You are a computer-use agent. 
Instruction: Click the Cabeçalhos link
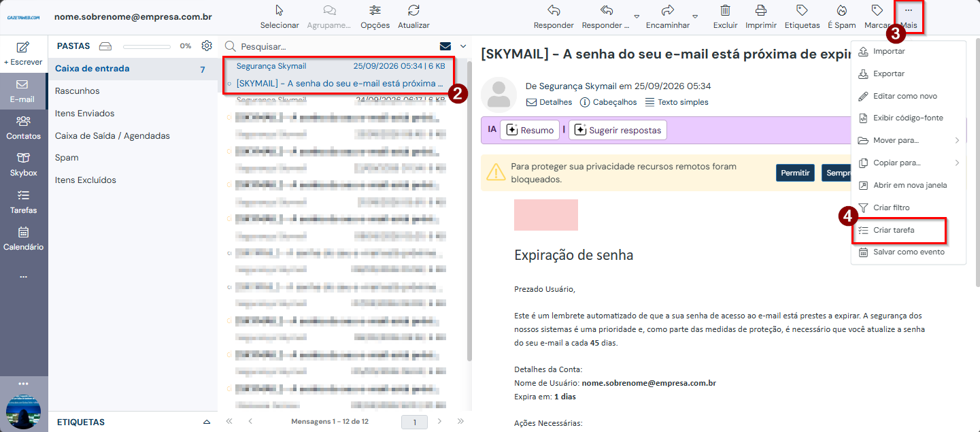click(609, 102)
